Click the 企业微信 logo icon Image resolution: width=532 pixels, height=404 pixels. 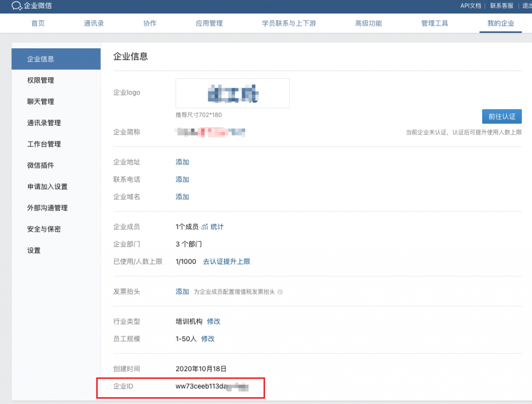pos(17,6)
